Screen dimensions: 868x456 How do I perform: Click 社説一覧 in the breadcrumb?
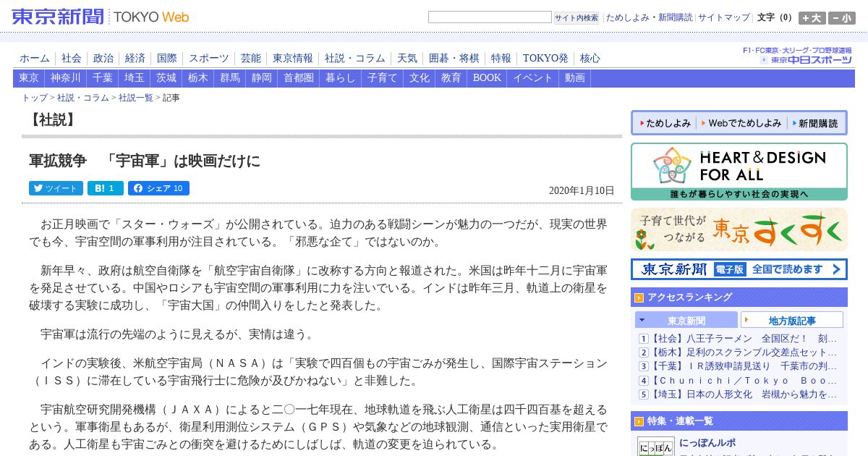point(136,98)
